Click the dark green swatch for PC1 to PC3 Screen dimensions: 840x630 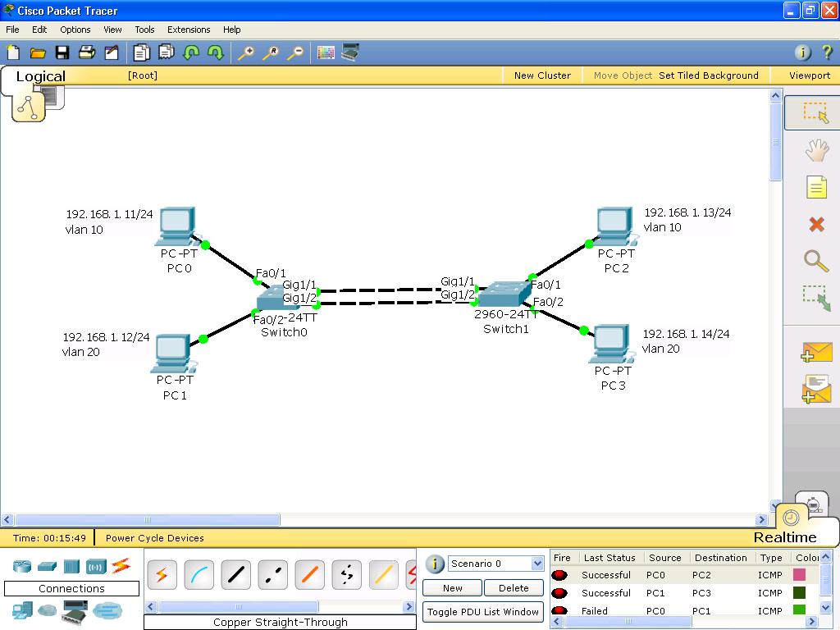click(799, 592)
